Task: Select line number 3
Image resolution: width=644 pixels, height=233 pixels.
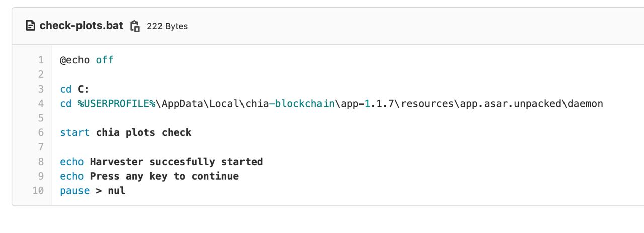Action: [x=41, y=90]
